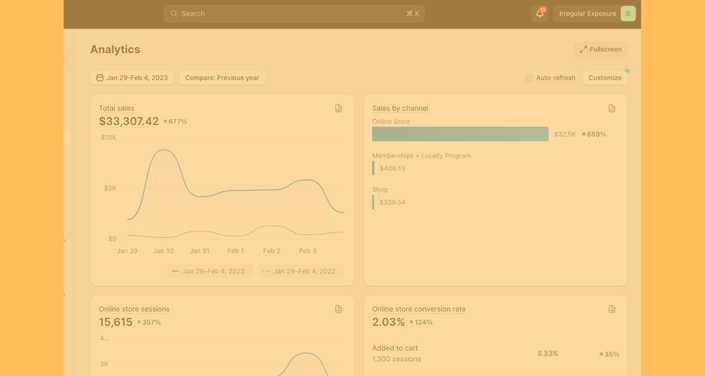Enter Fullscreen analytics view
The image size is (705, 376).
coord(601,49)
